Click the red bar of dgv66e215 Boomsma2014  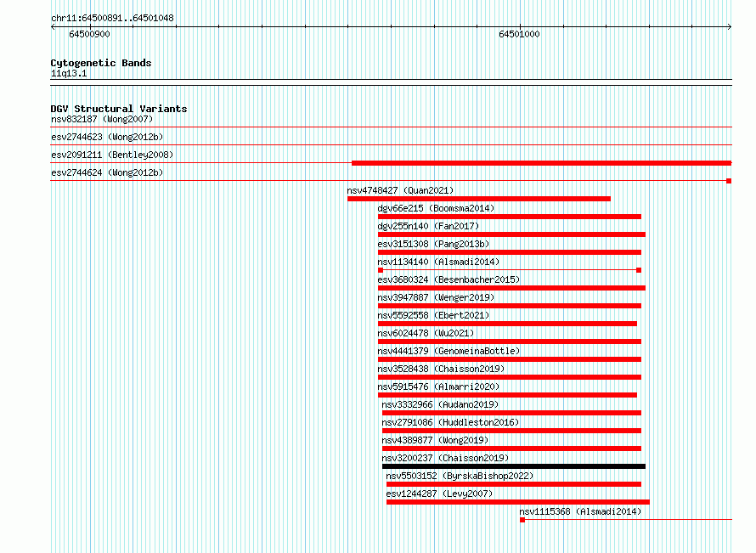510,217
